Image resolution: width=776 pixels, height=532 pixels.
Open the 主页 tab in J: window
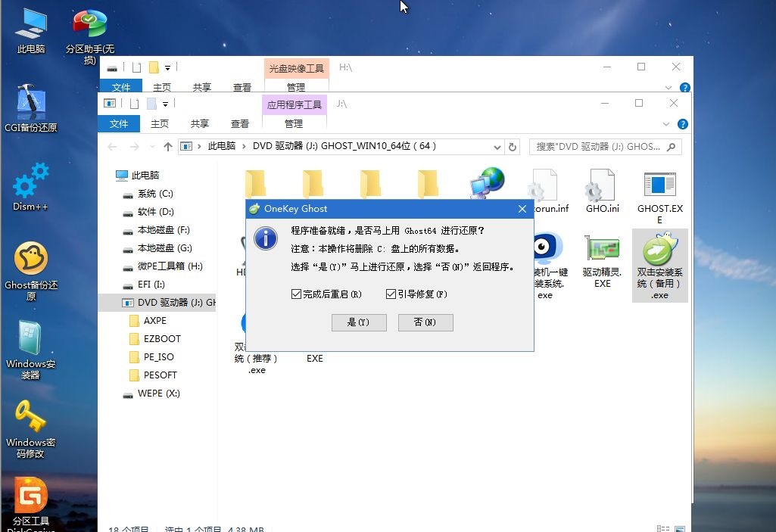[x=159, y=123]
